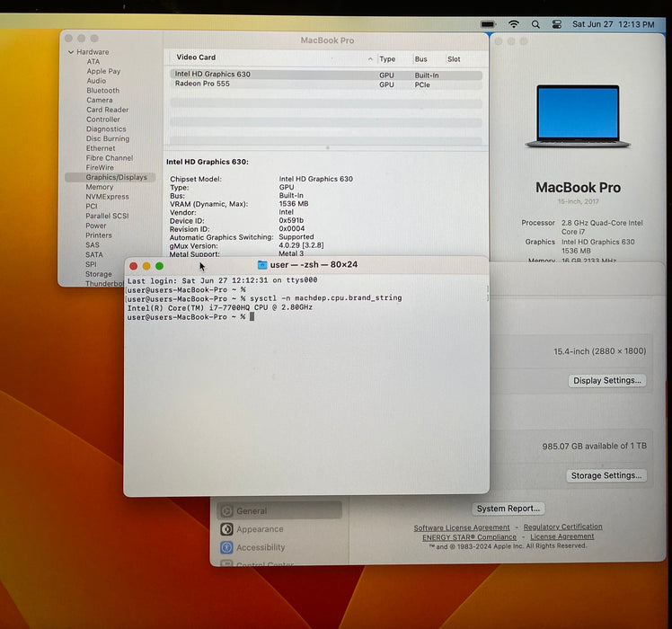The image size is (672, 629).
Task: Select Power in the hardware sidebar
Action: click(x=95, y=226)
